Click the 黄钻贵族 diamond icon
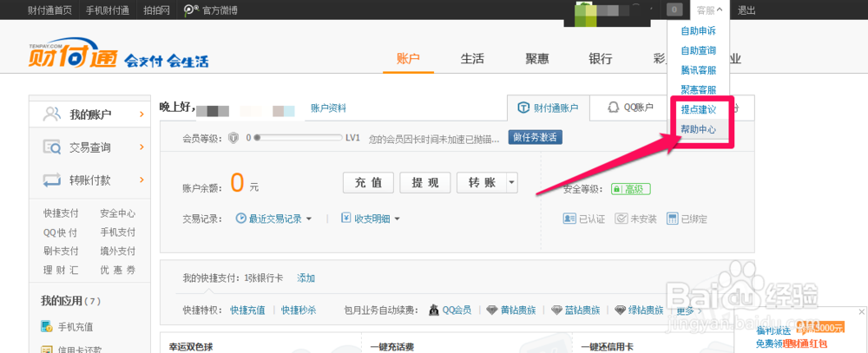Viewport: 868px width, 353px height. click(492, 310)
